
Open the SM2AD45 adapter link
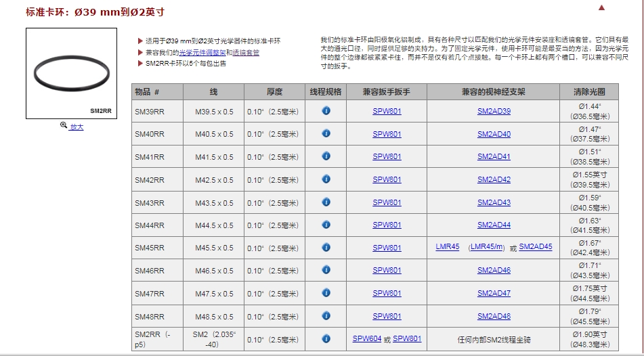click(x=536, y=247)
